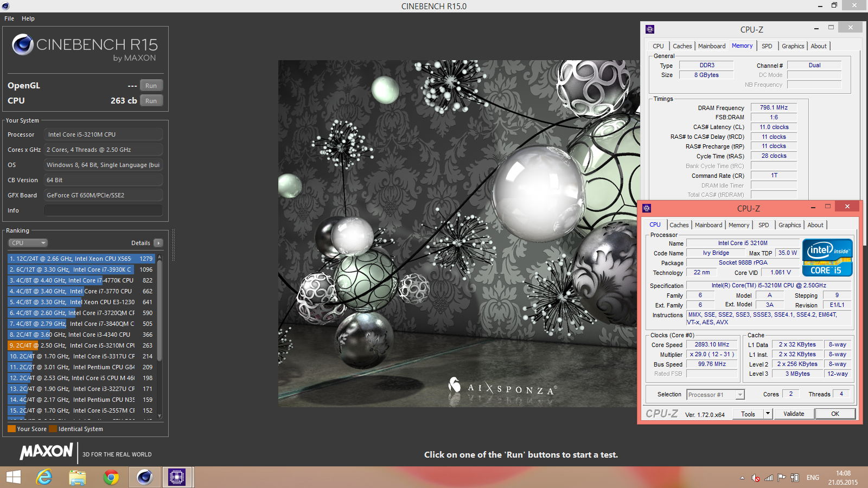The width and height of the screenshot is (868, 488).
Task: Switch to Mainboard tab in front CPU-Z
Action: (x=709, y=225)
